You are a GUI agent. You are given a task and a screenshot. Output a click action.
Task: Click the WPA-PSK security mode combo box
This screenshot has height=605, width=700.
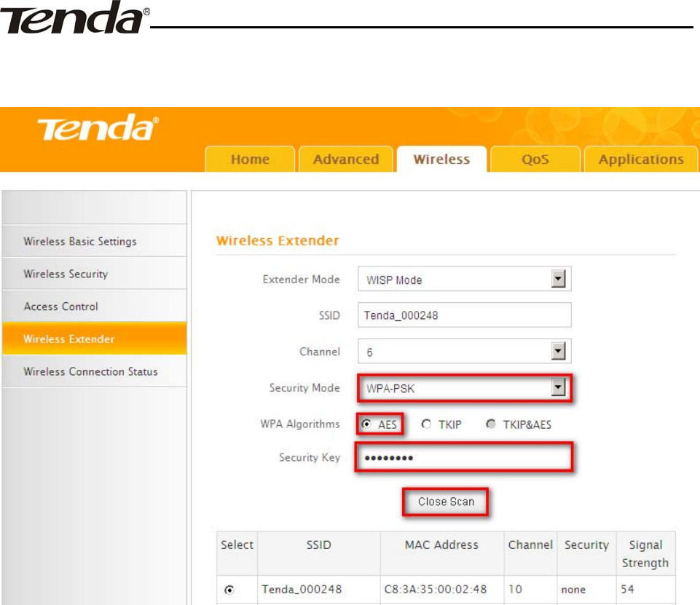pos(464,388)
